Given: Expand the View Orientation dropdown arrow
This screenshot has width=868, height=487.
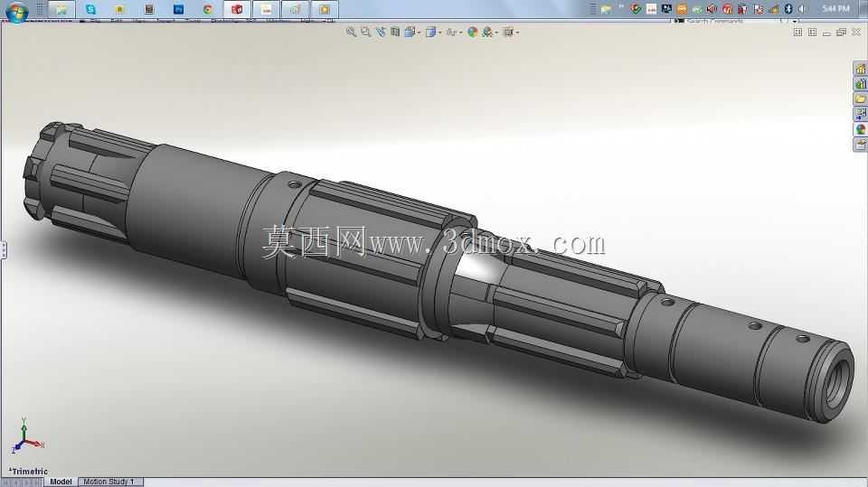Looking at the screenshot, I should (x=419, y=33).
